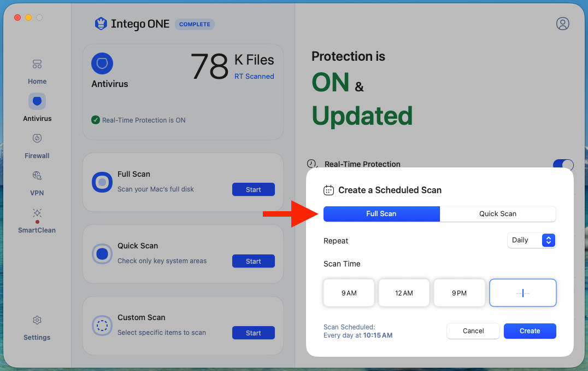
Task: Toggle the Real-Time Protection switch
Action: pyautogui.click(x=563, y=165)
